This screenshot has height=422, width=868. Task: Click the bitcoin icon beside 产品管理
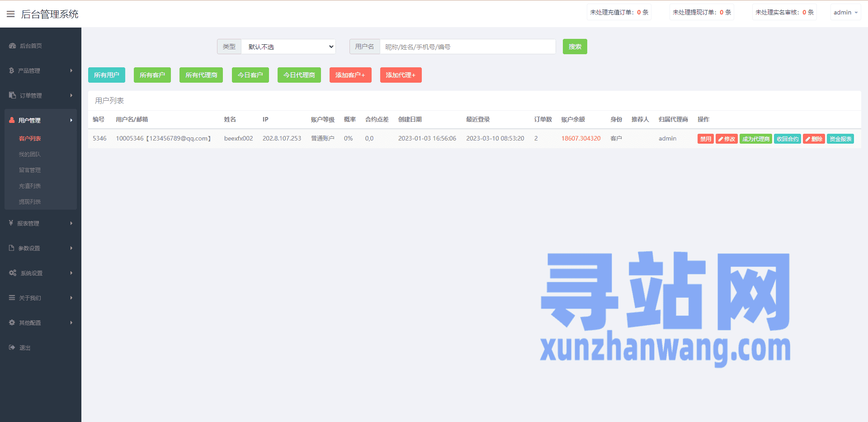(x=12, y=70)
